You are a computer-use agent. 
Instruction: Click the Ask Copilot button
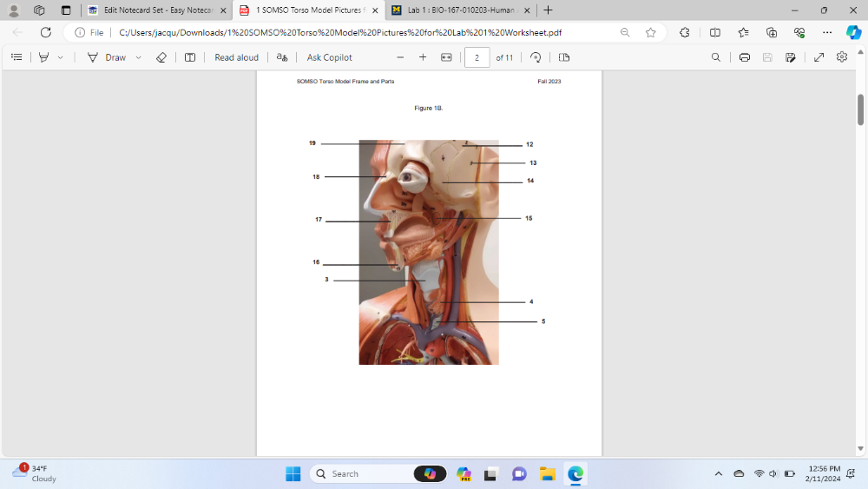[x=329, y=57]
